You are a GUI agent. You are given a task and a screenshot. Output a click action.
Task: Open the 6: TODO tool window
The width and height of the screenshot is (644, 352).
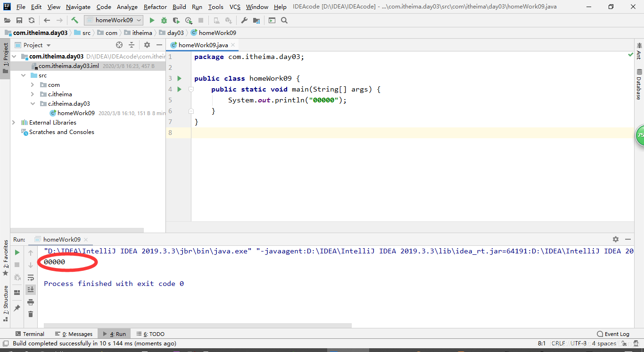click(x=150, y=334)
